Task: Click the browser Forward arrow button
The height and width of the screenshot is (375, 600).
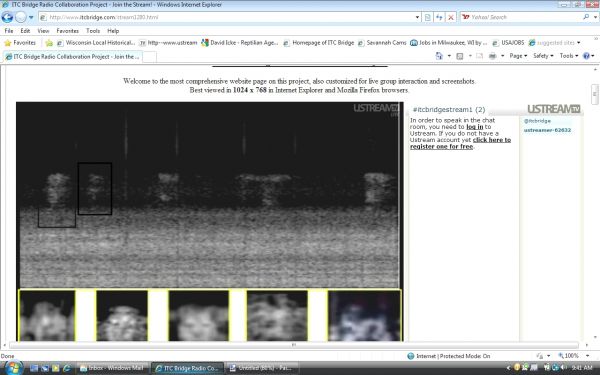Action: [21, 17]
